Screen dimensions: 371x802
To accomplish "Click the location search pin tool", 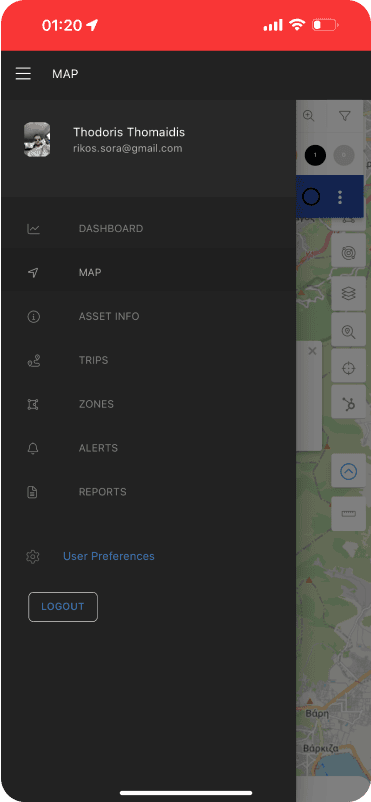I will 348,330.
